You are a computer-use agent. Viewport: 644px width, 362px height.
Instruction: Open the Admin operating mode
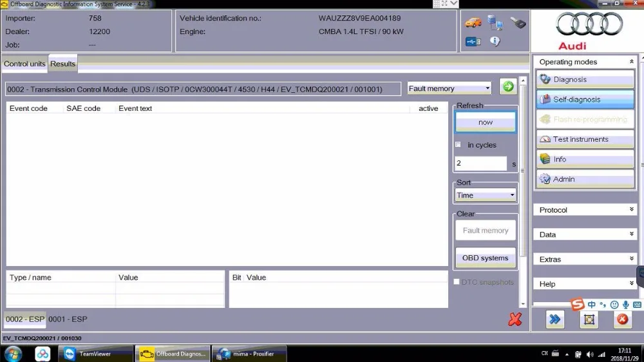(585, 179)
